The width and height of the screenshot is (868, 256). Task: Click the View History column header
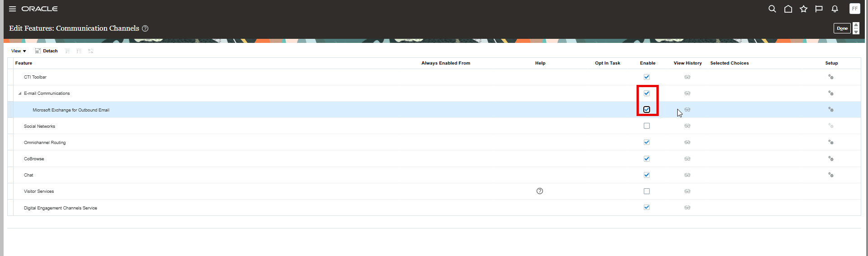click(x=688, y=63)
